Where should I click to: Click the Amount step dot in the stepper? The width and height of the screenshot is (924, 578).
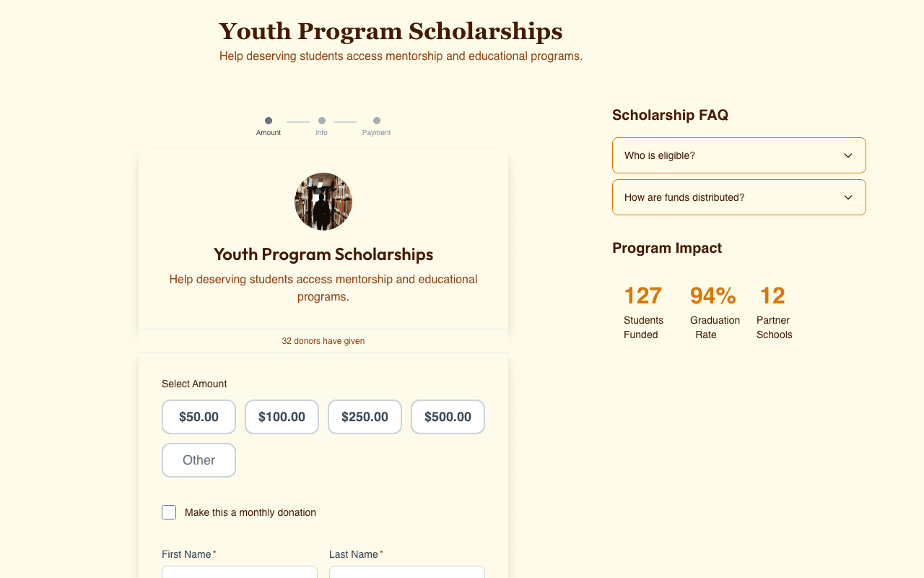click(x=268, y=120)
